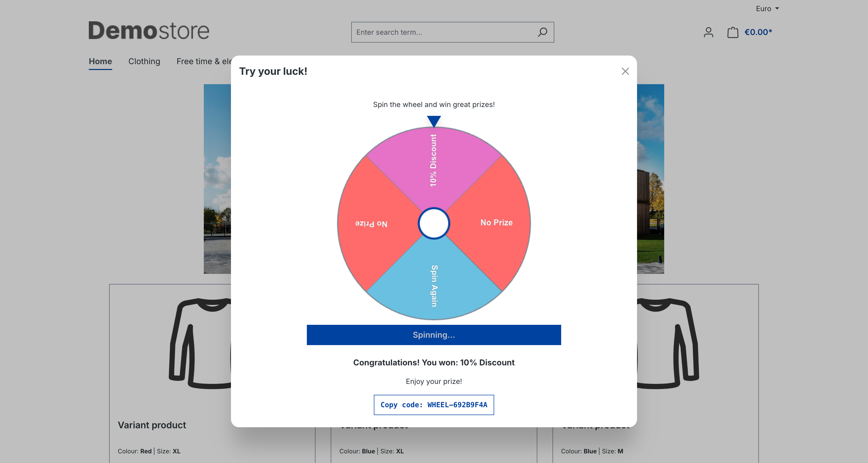Copy the WHEEL-692B9F4A discount code
Image resolution: width=868 pixels, height=463 pixels.
click(434, 405)
